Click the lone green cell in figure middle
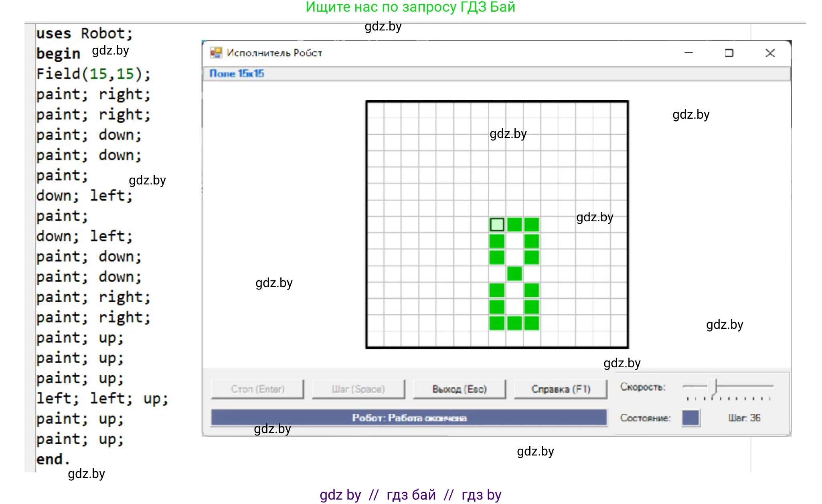The width and height of the screenshot is (822, 504). coord(514,274)
